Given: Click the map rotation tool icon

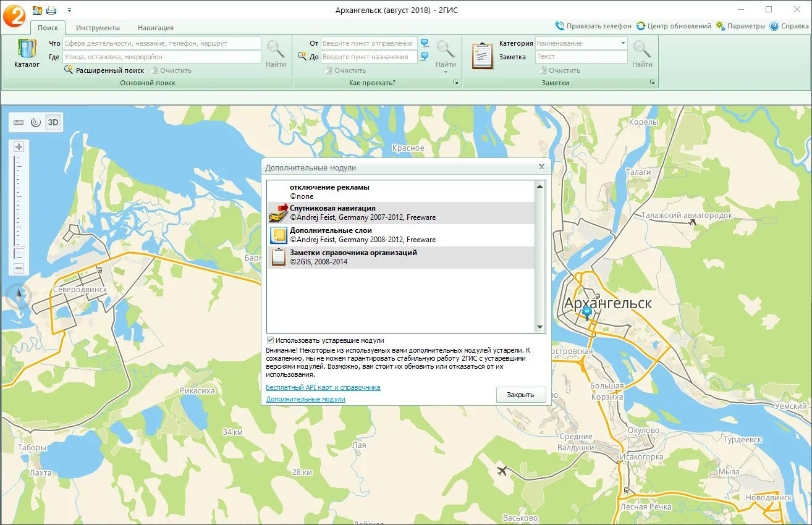Looking at the screenshot, I should coord(36,122).
